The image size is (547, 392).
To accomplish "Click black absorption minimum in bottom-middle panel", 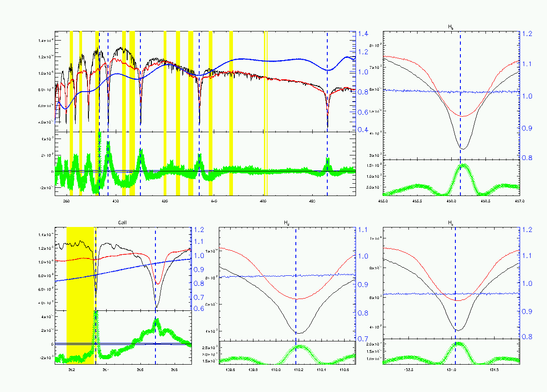I will tap(298, 333).
